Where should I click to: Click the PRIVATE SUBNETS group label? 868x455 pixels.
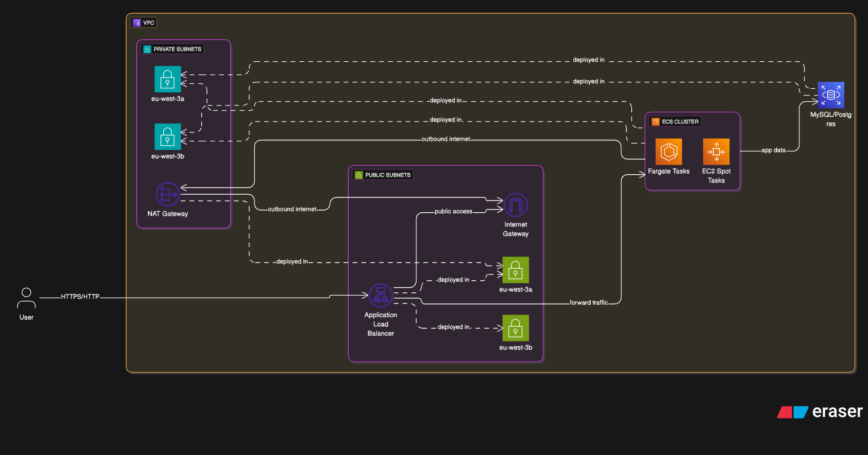[x=172, y=49]
